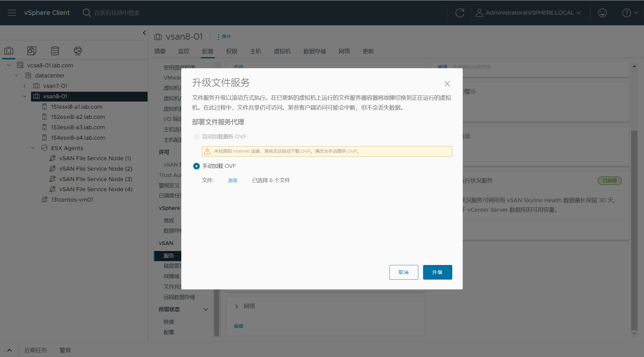
Task: Collapse the ESX Agents node
Action: point(33,148)
